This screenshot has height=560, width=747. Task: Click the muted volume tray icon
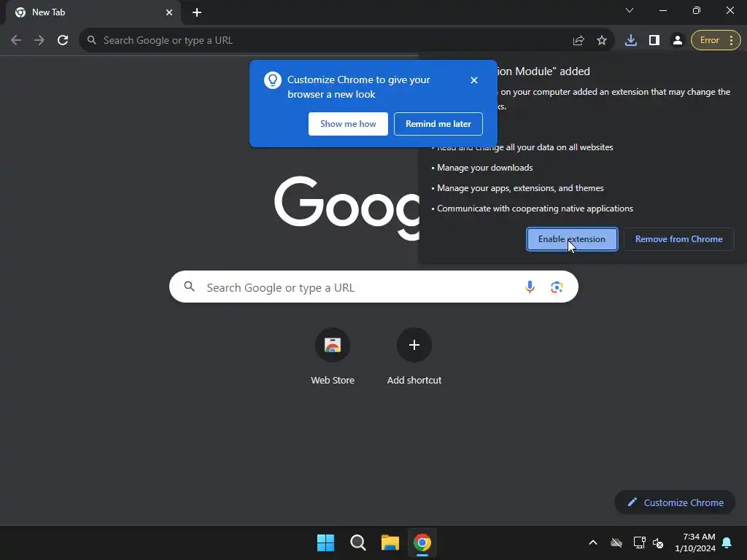[658, 542]
